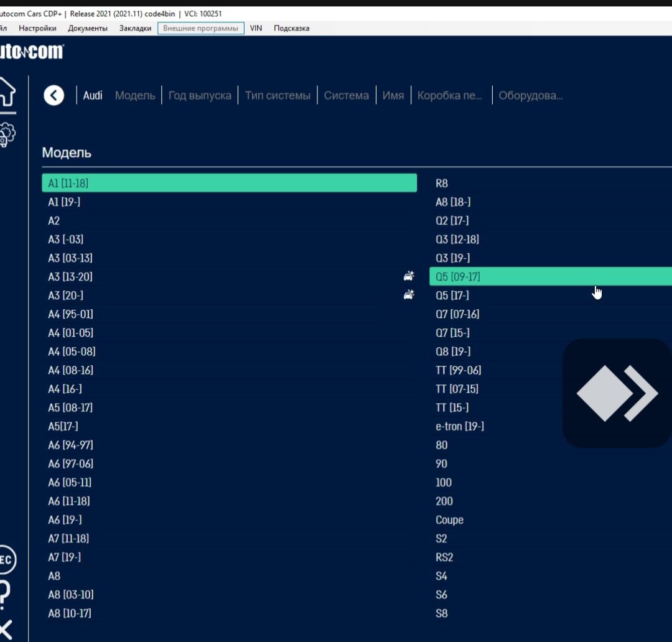Click the AnyDesk double-arrow logo overlay
Screen dimensions: 672x642
[x=617, y=393]
